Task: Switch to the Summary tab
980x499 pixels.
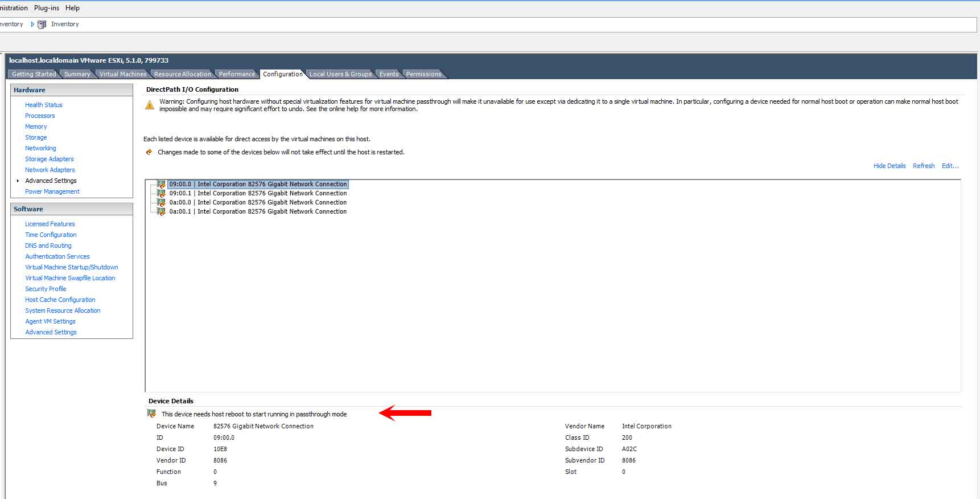Action: [77, 74]
